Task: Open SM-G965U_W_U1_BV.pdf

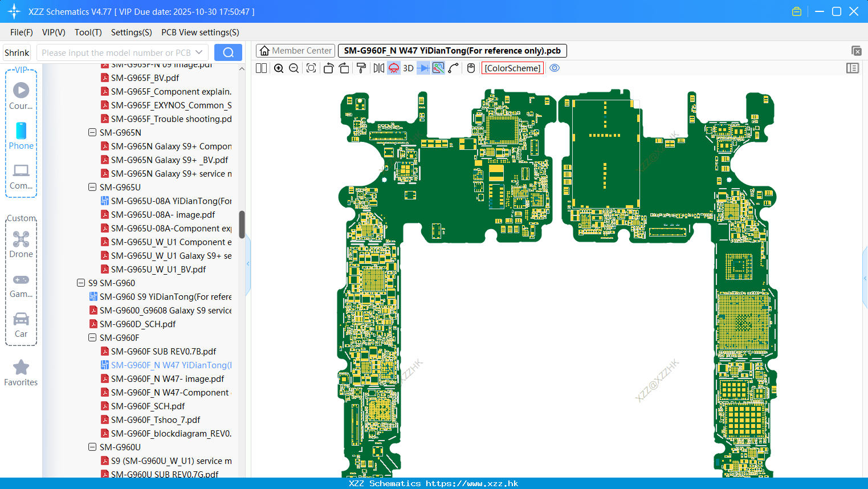Action: tap(158, 269)
